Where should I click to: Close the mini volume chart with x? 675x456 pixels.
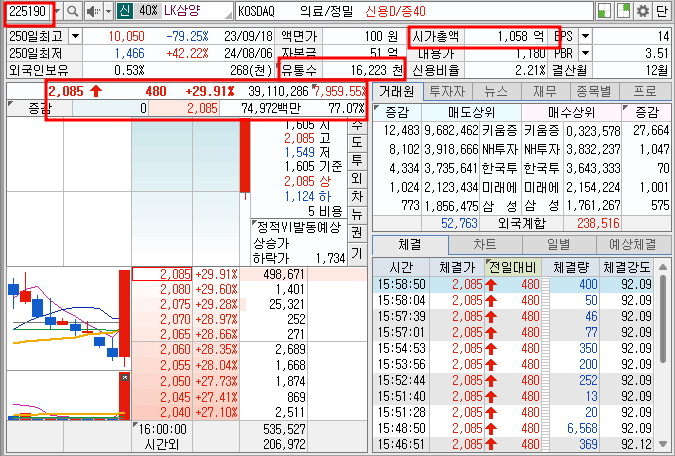coord(125,378)
